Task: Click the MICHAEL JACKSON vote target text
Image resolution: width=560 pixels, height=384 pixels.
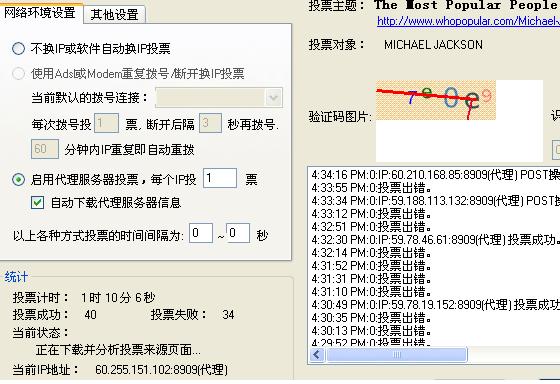Action: tap(433, 45)
